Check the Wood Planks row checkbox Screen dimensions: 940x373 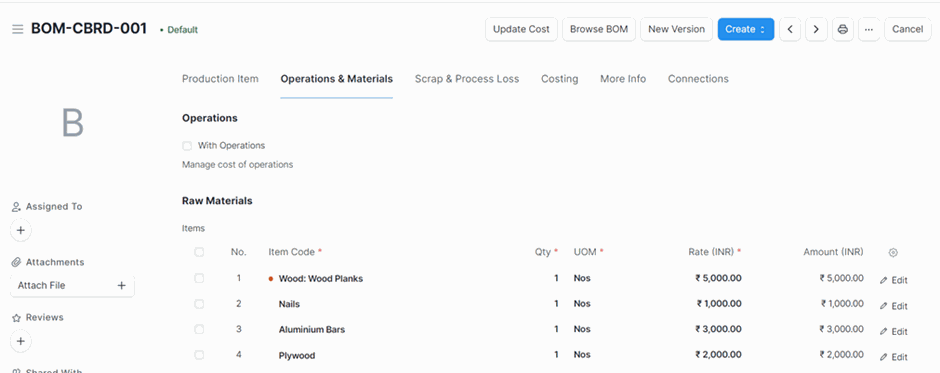(199, 278)
